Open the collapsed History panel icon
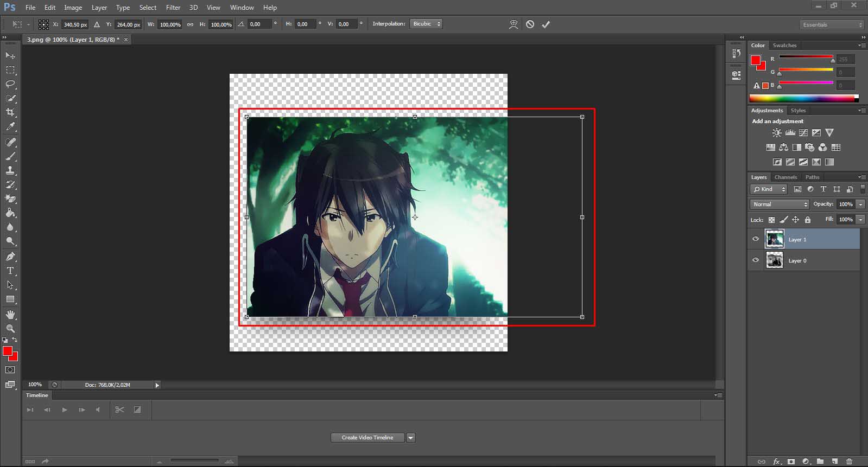This screenshot has height=467, width=868. (736, 53)
